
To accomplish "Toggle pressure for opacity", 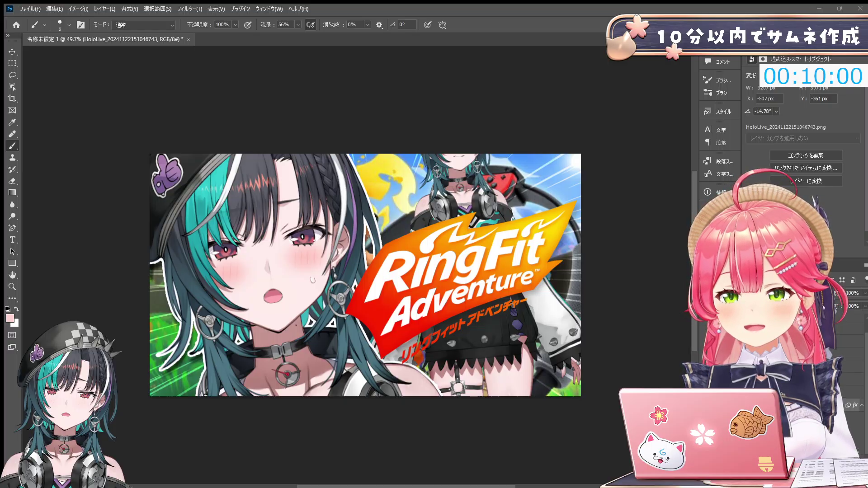I will (248, 25).
